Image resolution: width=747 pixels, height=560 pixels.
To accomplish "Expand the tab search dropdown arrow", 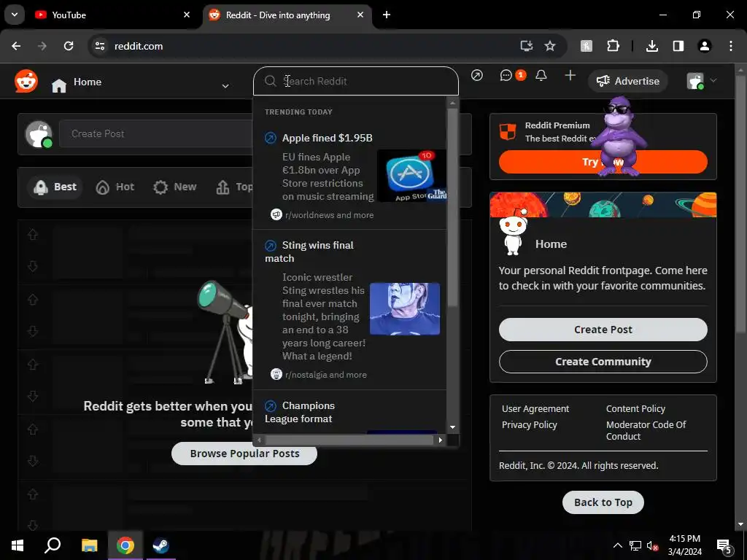I will [15, 15].
